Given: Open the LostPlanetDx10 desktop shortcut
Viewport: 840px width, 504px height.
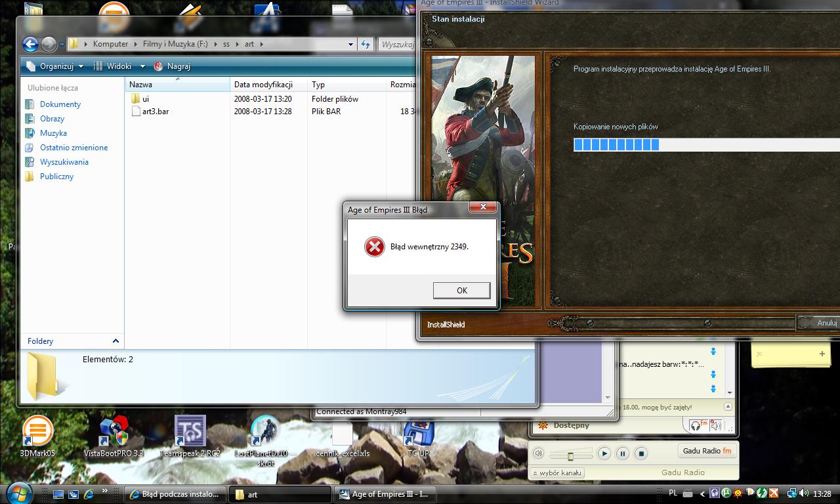Looking at the screenshot, I should 266,441.
